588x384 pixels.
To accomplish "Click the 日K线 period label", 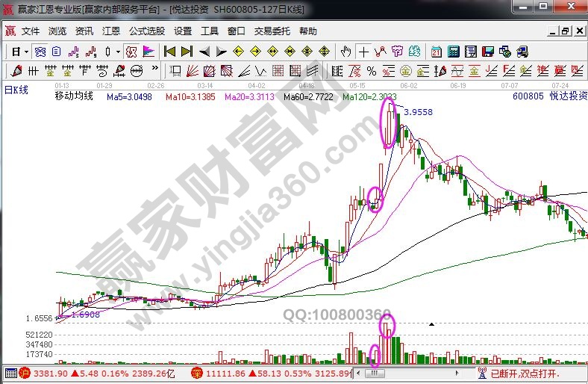I will [x=16, y=89].
